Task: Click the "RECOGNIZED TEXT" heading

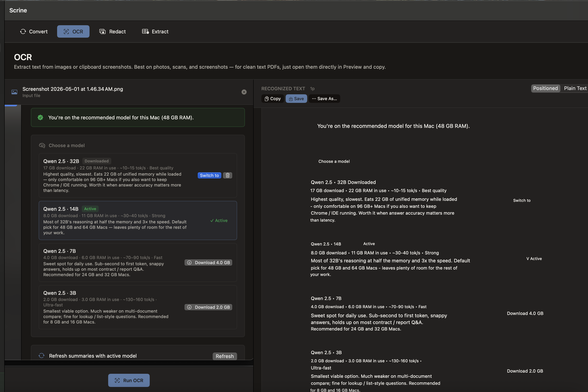Action: 283,88
